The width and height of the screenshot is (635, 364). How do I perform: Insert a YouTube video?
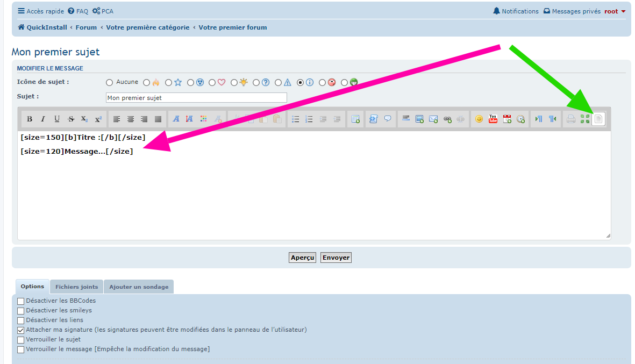(493, 119)
